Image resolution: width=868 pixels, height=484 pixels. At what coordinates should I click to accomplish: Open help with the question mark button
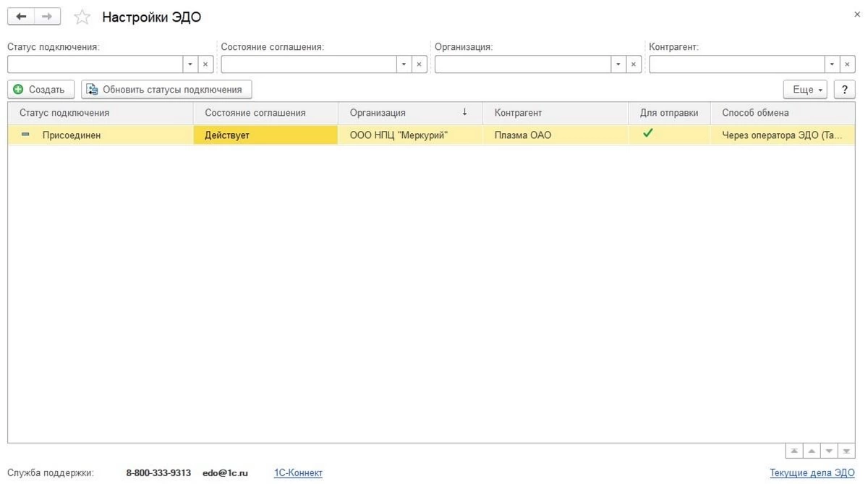coord(844,90)
